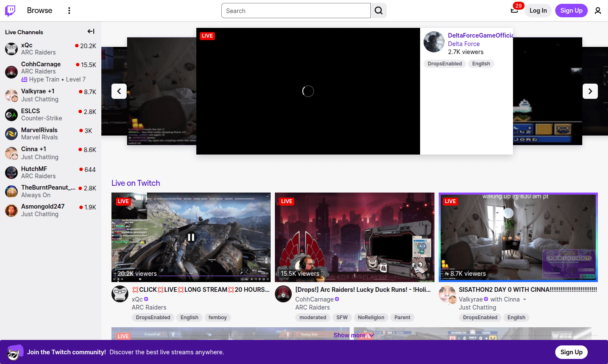This screenshot has height=364, width=608.
Task: Open the three-dot menu beside Browse
Action: [69, 10]
